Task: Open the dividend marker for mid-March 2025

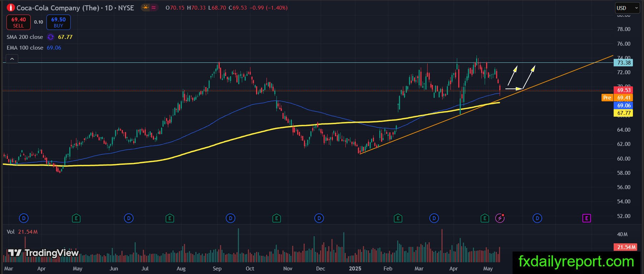Action: (434, 218)
